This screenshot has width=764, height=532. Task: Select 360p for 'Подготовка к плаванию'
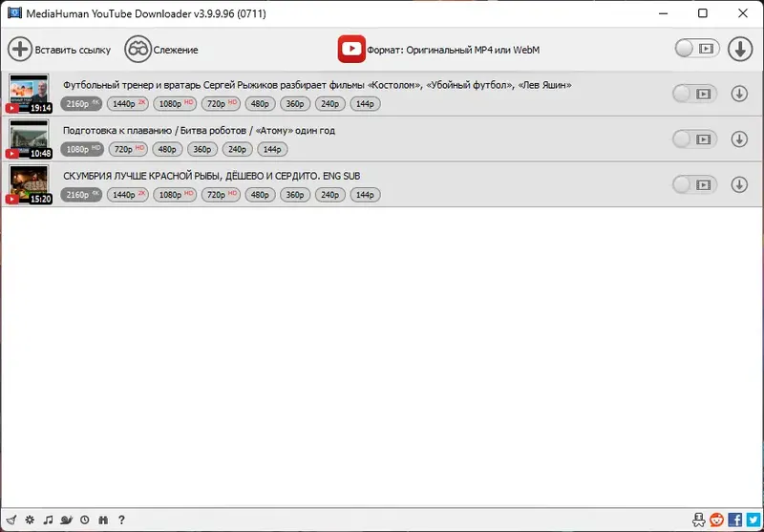(202, 149)
